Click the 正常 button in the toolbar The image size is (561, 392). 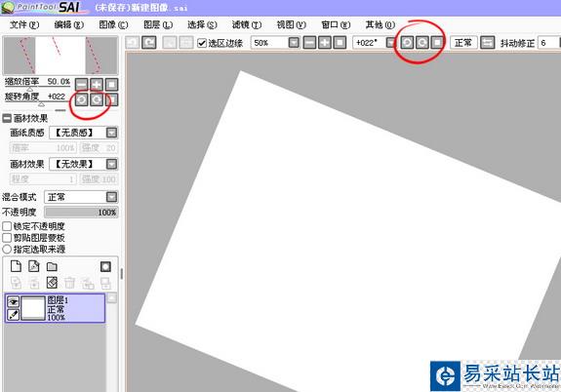tap(463, 43)
